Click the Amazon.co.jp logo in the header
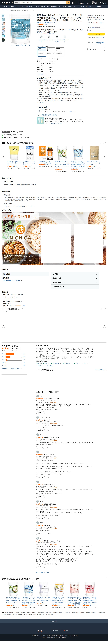The image size is (108, 644). click(x=7, y=3)
